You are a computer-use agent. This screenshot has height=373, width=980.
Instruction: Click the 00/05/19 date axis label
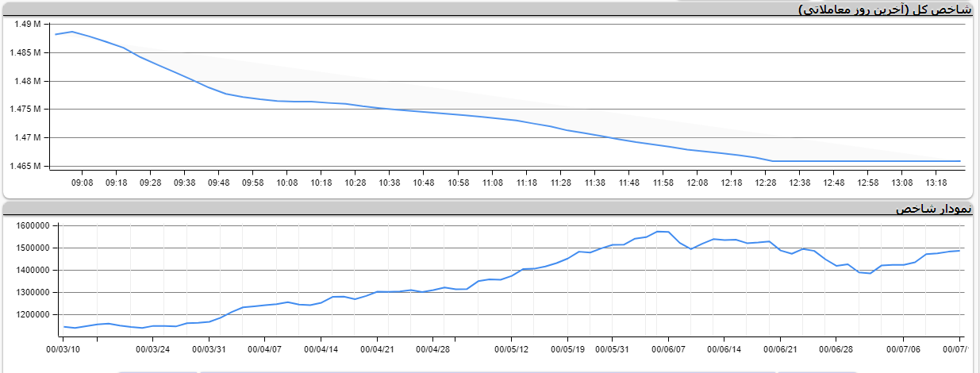567,348
